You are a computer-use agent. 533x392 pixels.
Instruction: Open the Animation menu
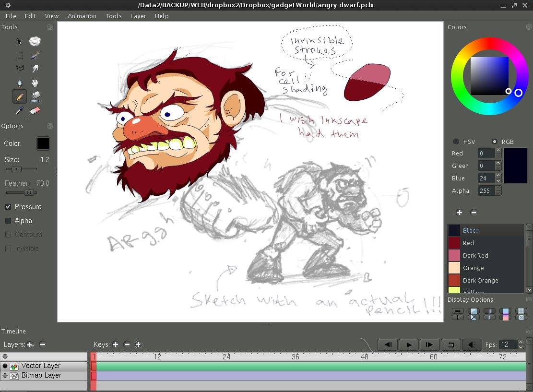point(82,16)
